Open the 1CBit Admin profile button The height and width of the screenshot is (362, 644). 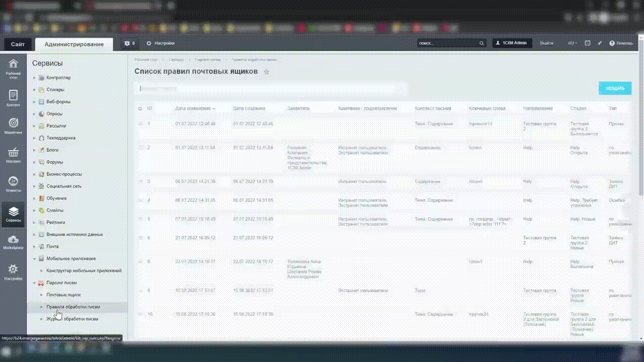click(x=512, y=43)
